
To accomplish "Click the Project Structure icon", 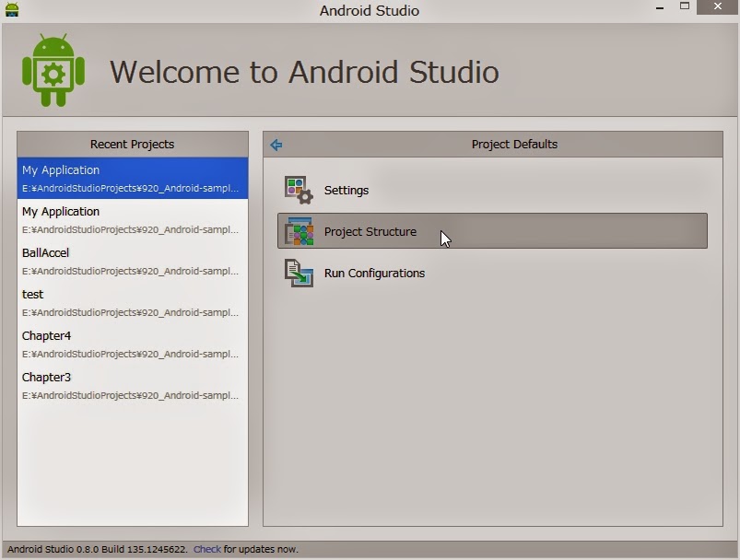I will (298, 231).
